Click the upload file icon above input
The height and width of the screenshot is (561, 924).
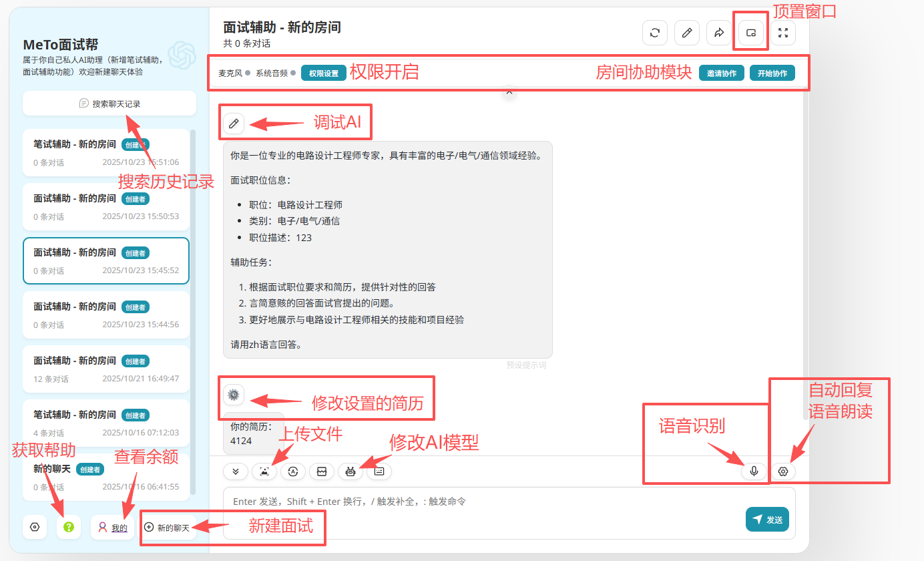(264, 472)
